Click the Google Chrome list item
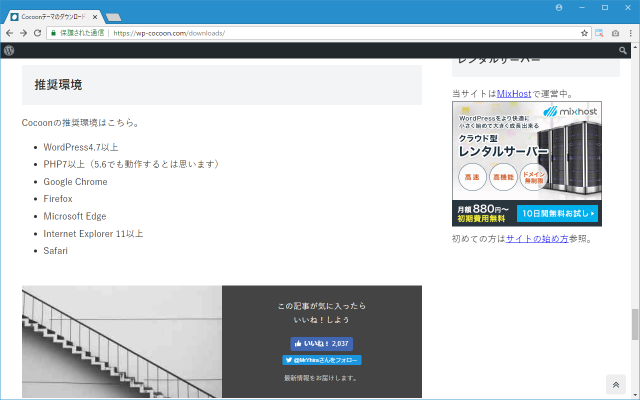Screen dimensions: 640x400 point(76,182)
